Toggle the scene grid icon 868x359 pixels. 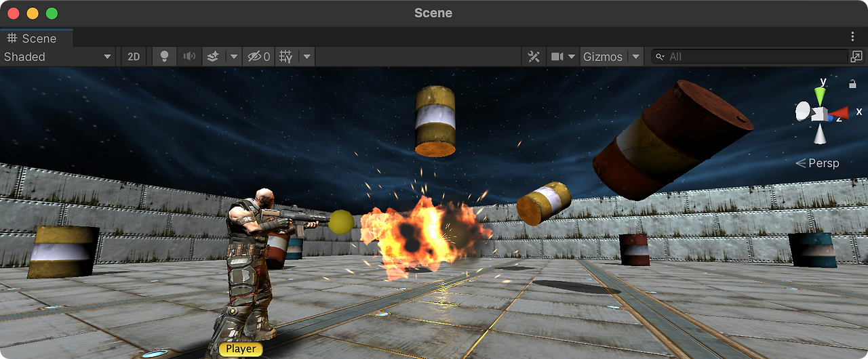click(286, 57)
